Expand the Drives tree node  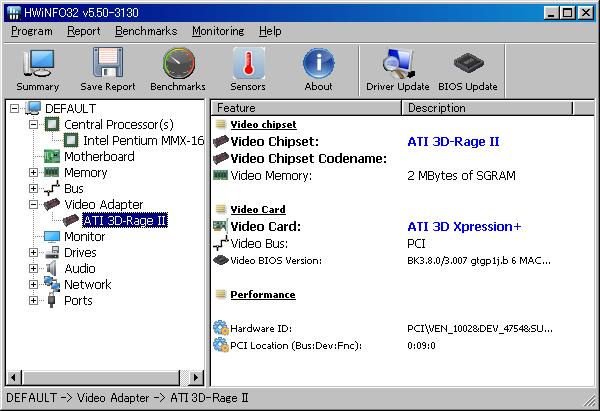(33, 253)
